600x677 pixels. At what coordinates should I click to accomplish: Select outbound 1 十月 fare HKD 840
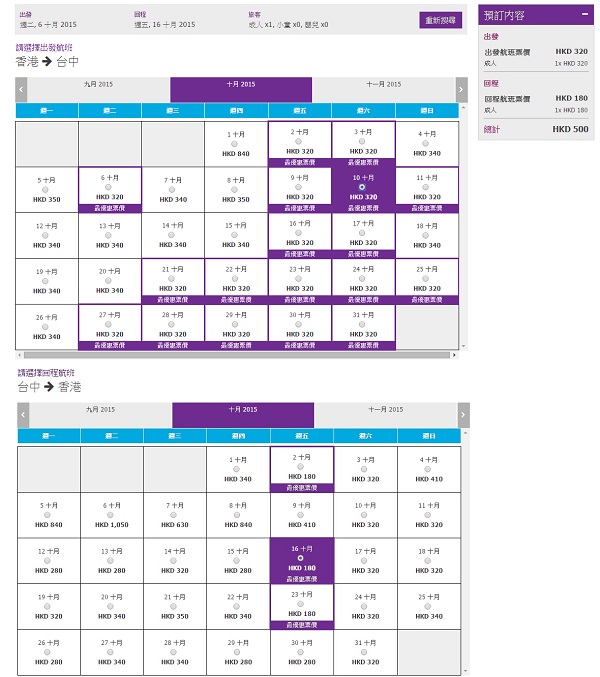(x=236, y=142)
